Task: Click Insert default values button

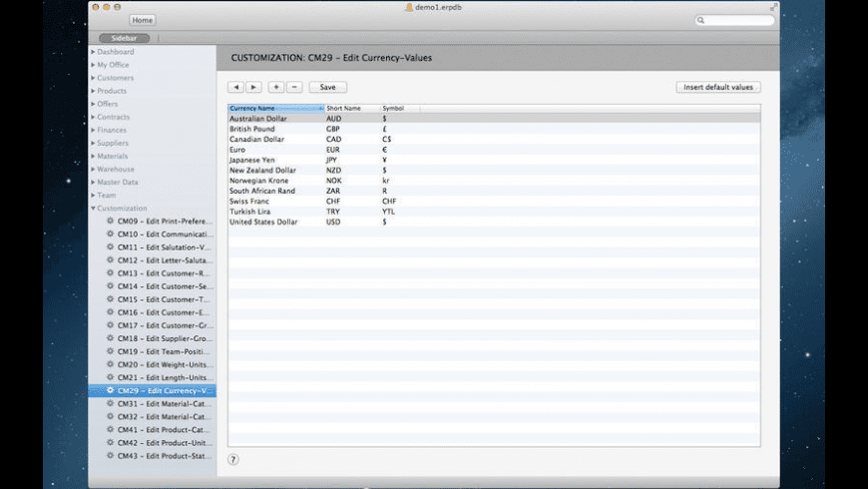Action: point(718,87)
